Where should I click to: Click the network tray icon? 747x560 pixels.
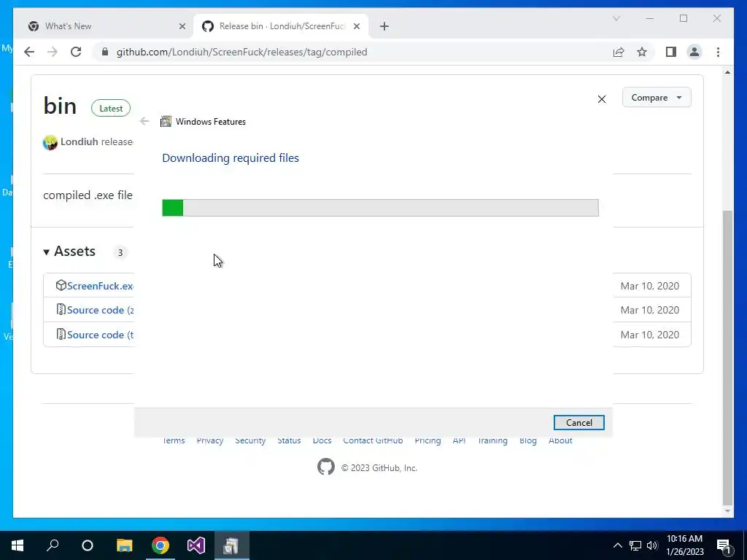pyautogui.click(x=635, y=545)
